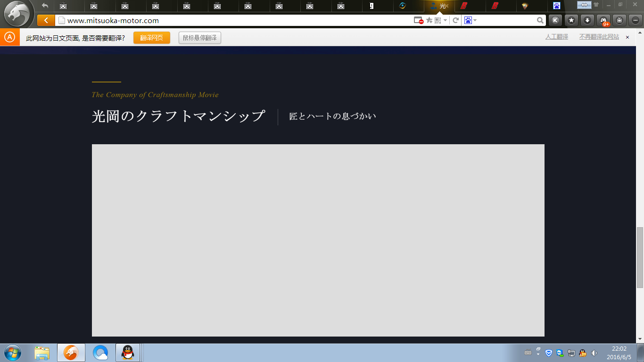The image size is (644, 362).
Task: Click the text The Company of Craftsmanship Movie
Action: [155, 95]
